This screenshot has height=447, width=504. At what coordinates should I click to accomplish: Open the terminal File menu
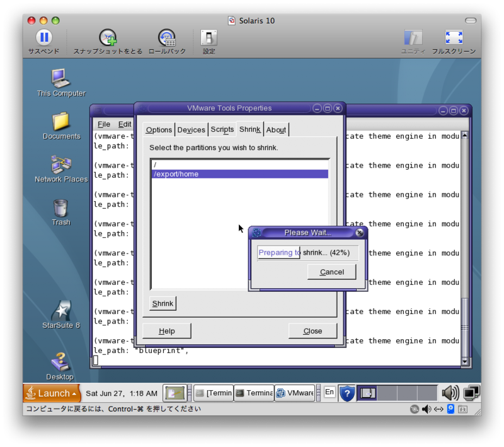[x=104, y=124]
